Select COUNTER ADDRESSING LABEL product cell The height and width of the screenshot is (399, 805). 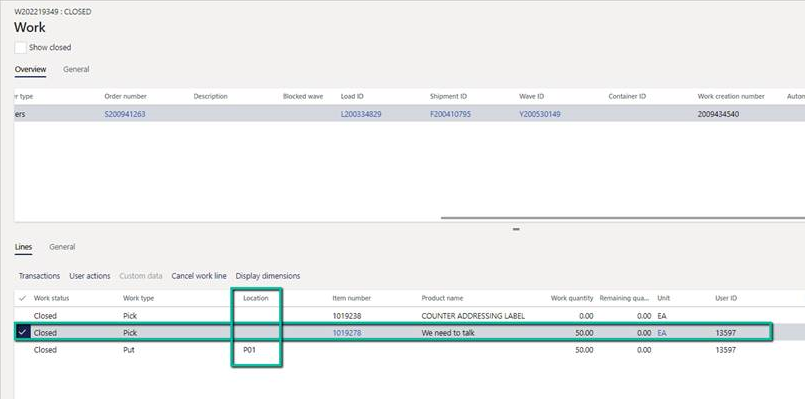point(473,316)
